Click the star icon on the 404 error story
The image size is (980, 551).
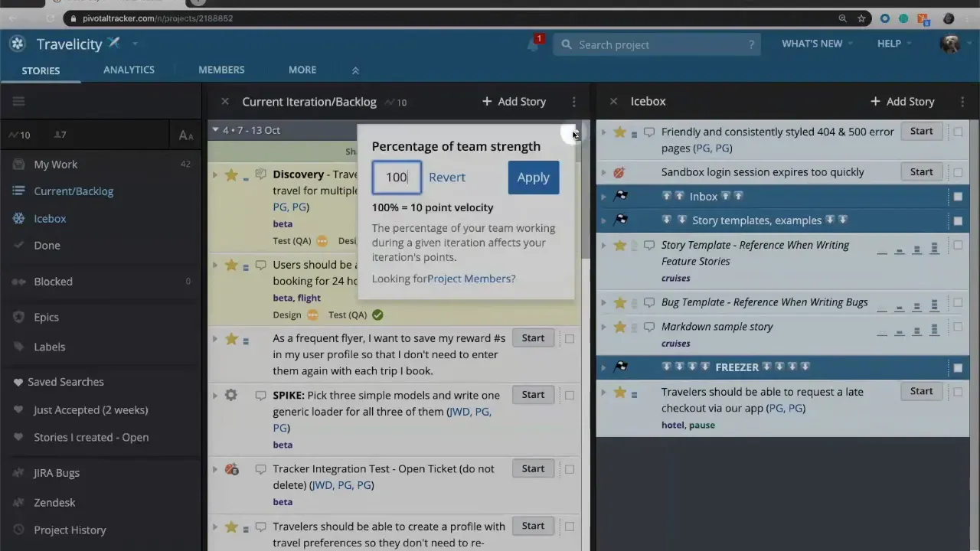coord(620,132)
